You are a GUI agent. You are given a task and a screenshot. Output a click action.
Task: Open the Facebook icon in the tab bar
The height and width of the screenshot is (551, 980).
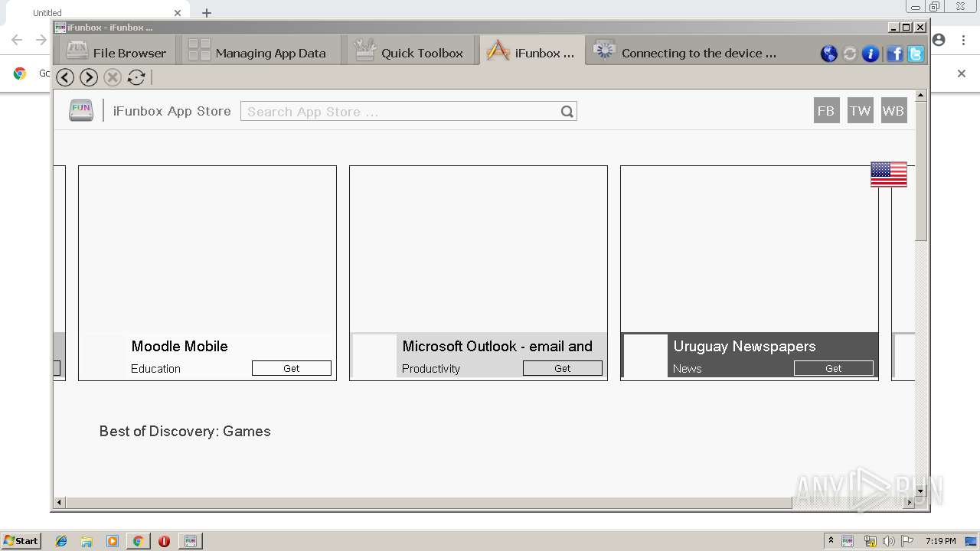click(x=895, y=54)
